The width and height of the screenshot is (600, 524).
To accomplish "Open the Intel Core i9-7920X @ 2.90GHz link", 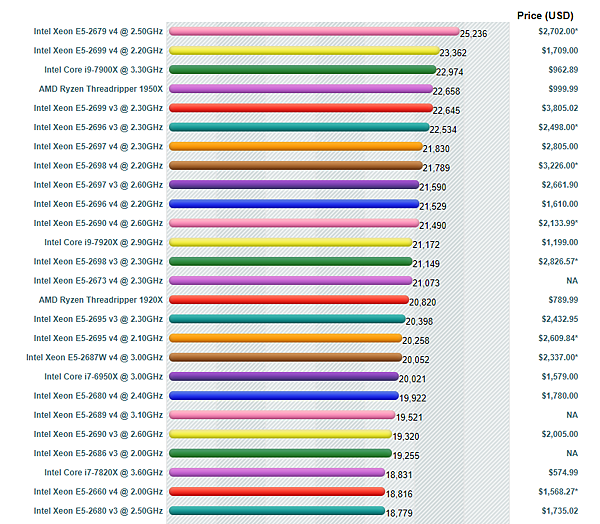I will click(103, 242).
